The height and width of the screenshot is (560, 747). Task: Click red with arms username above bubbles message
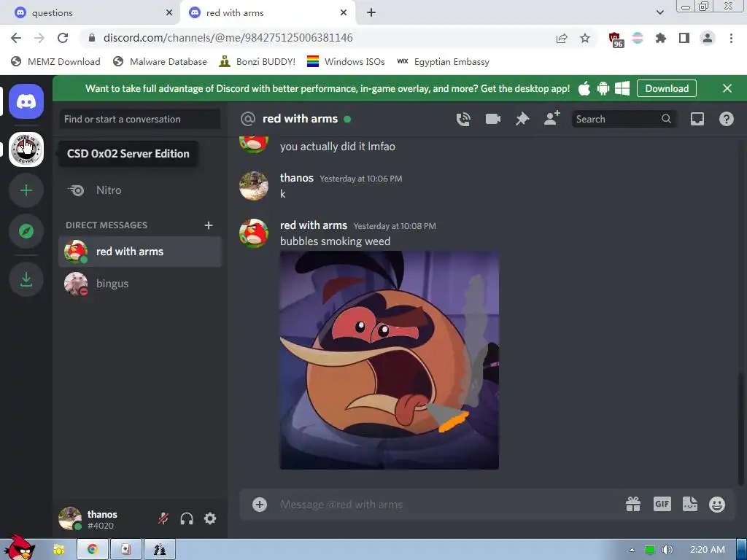(x=314, y=225)
